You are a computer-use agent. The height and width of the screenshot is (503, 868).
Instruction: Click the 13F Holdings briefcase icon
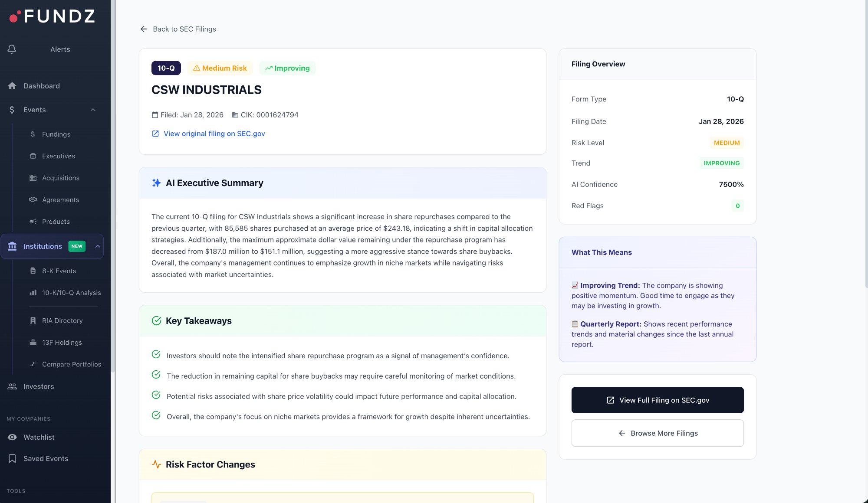33,342
